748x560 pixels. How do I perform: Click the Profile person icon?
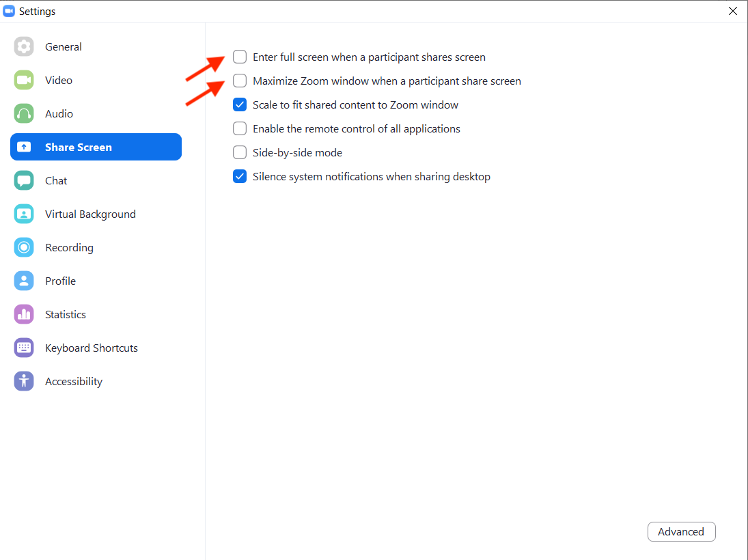[24, 281]
